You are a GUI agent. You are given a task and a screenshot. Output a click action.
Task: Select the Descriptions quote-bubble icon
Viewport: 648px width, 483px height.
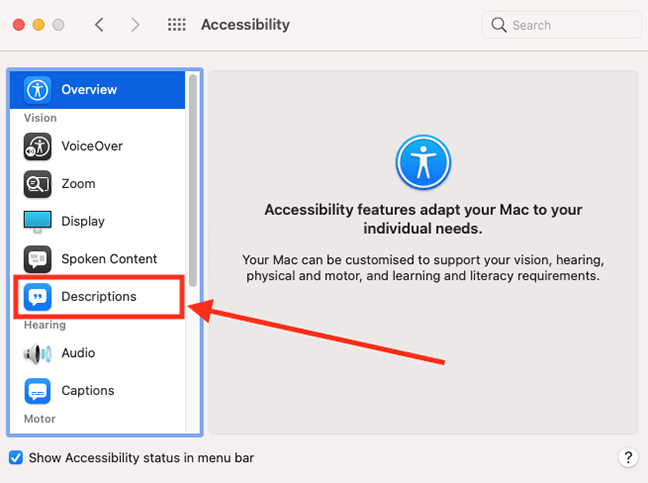[38, 297]
